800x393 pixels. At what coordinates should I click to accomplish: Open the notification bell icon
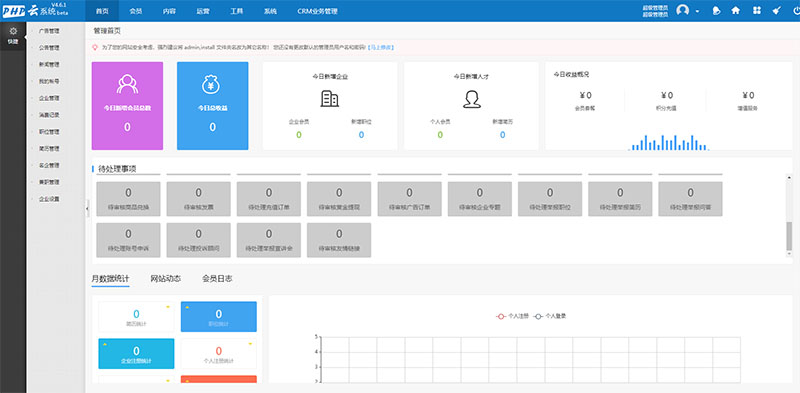click(x=716, y=11)
